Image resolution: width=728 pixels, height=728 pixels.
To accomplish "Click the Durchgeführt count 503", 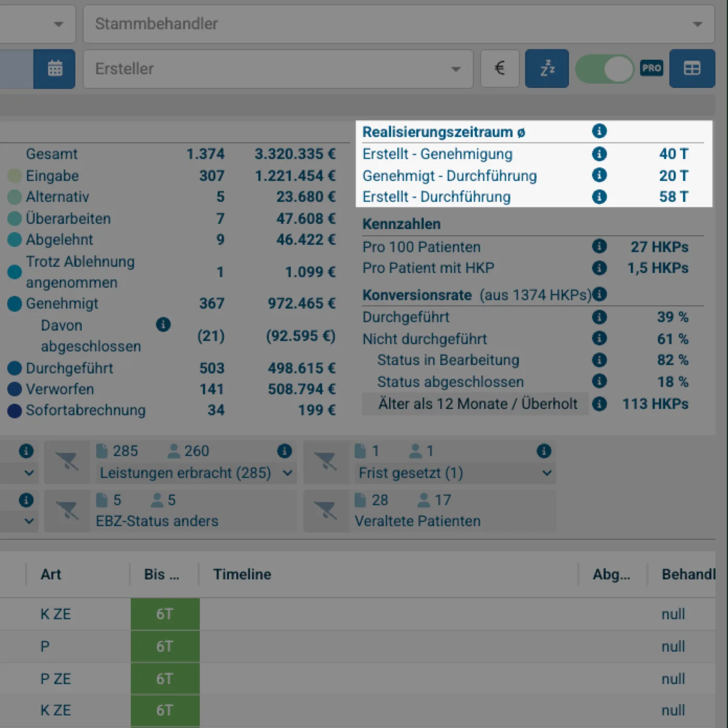I will (x=212, y=368).
